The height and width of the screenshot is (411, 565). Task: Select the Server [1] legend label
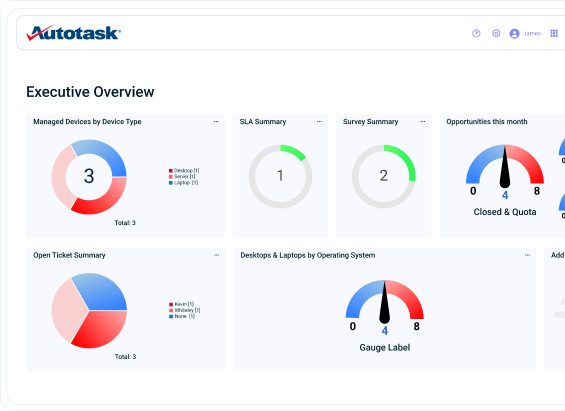point(184,177)
